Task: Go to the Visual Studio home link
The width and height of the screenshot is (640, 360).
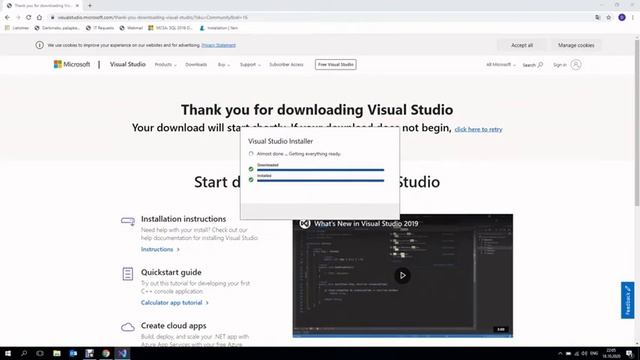Action: (x=127, y=64)
